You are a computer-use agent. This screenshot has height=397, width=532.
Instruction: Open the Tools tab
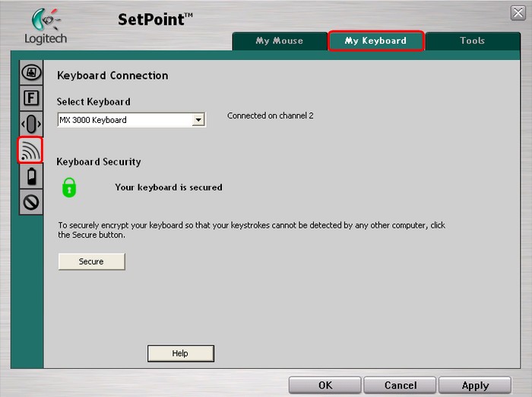click(x=472, y=41)
